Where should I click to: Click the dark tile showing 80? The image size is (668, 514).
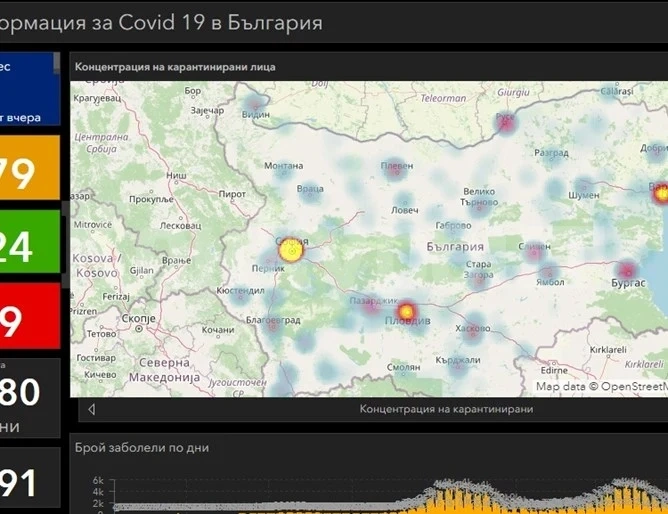pyautogui.click(x=30, y=398)
